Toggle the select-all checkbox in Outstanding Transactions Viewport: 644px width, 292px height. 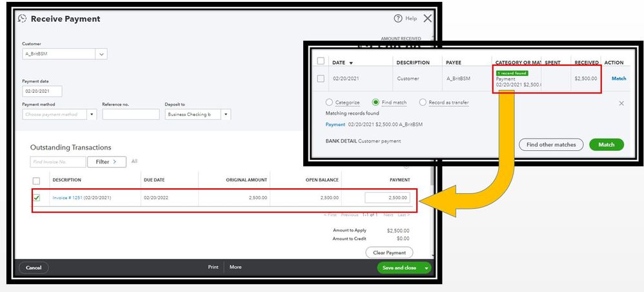[x=37, y=181]
